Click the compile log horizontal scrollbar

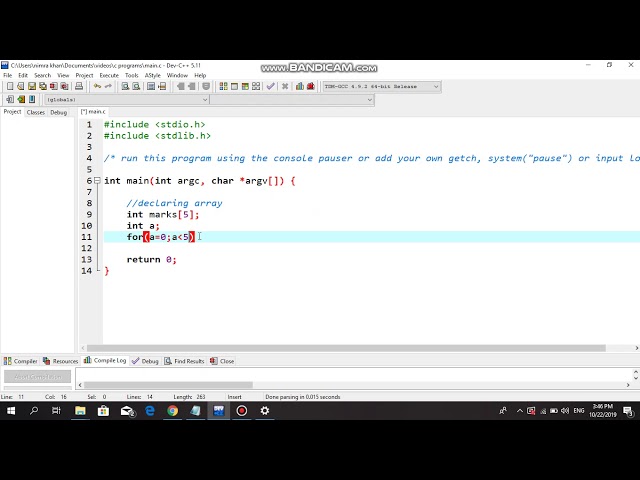168,385
